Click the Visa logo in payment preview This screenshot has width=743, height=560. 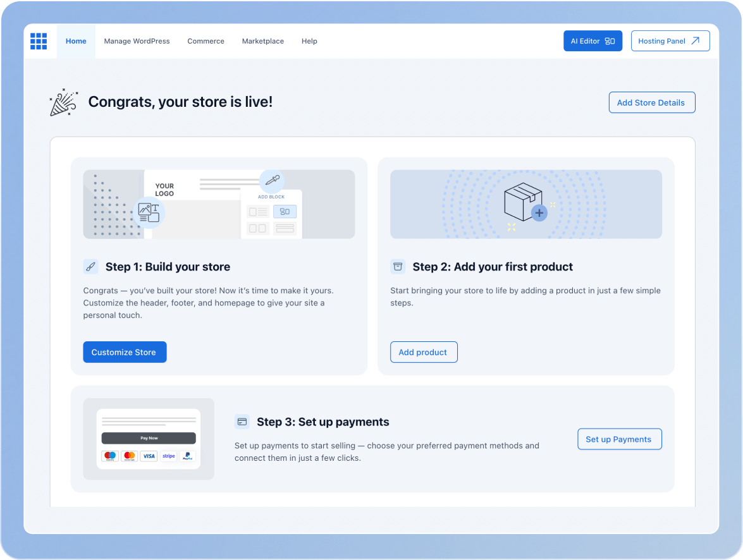click(149, 456)
